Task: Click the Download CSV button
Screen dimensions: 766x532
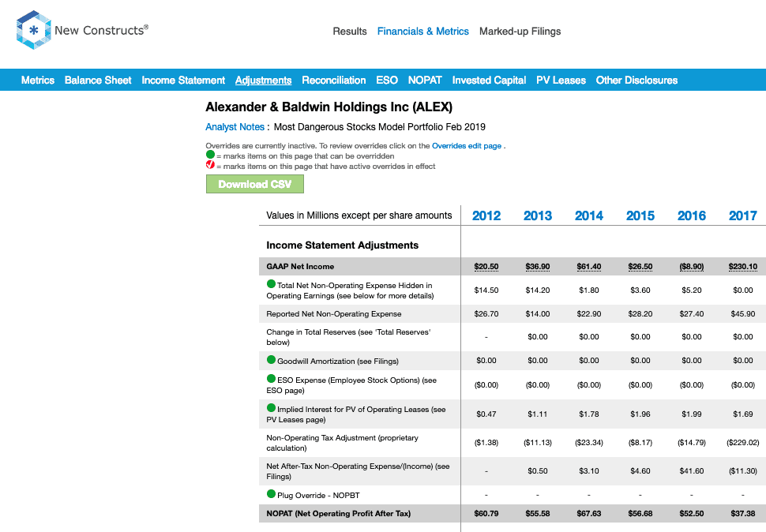Action: click(254, 184)
